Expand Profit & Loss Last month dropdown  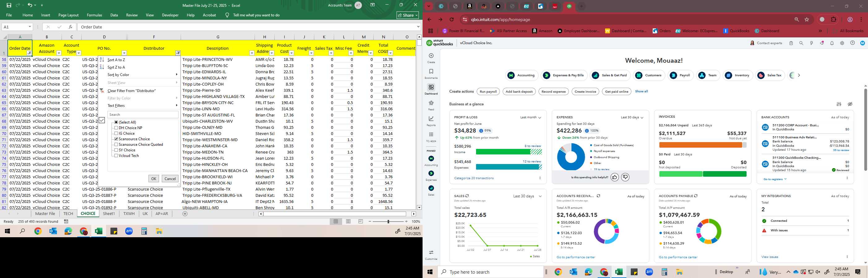pyautogui.click(x=531, y=117)
